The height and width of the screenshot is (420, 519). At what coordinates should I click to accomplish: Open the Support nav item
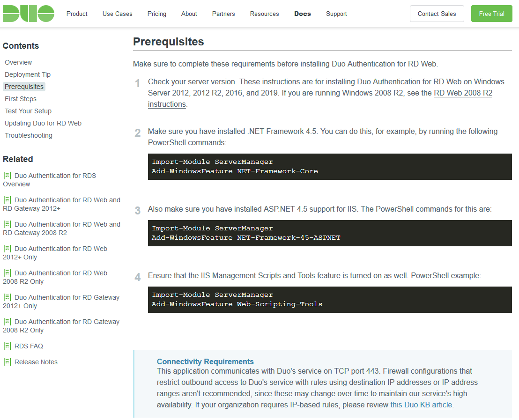(x=336, y=14)
